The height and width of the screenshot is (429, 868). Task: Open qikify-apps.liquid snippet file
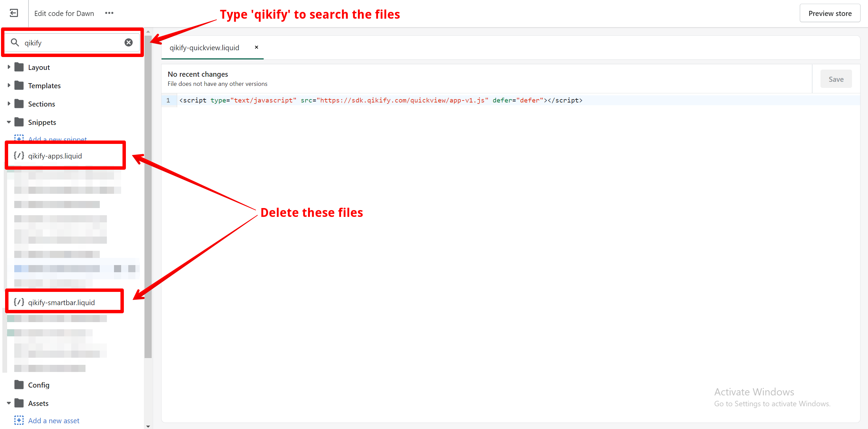click(x=55, y=156)
